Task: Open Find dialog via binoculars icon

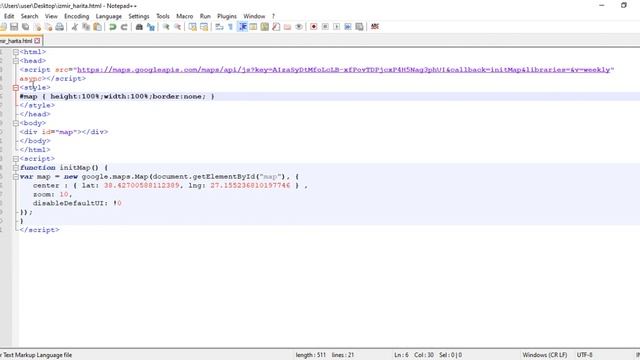Action: click(x=139, y=27)
